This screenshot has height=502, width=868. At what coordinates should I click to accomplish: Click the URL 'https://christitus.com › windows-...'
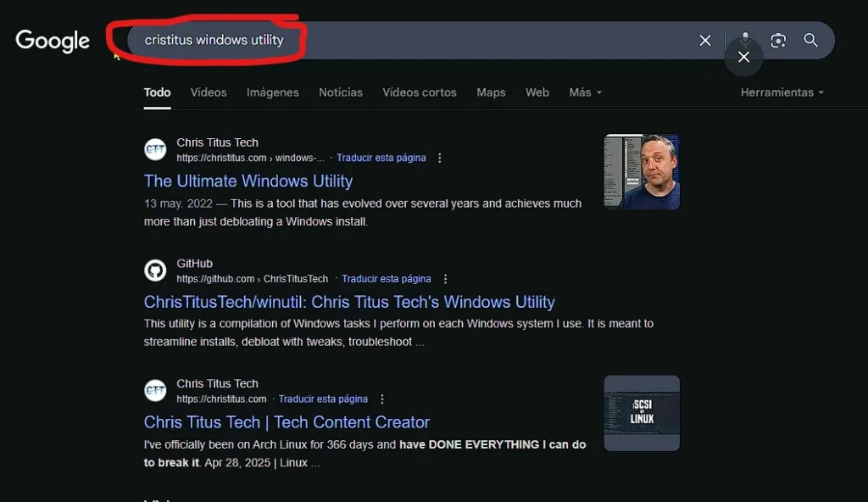(250, 158)
